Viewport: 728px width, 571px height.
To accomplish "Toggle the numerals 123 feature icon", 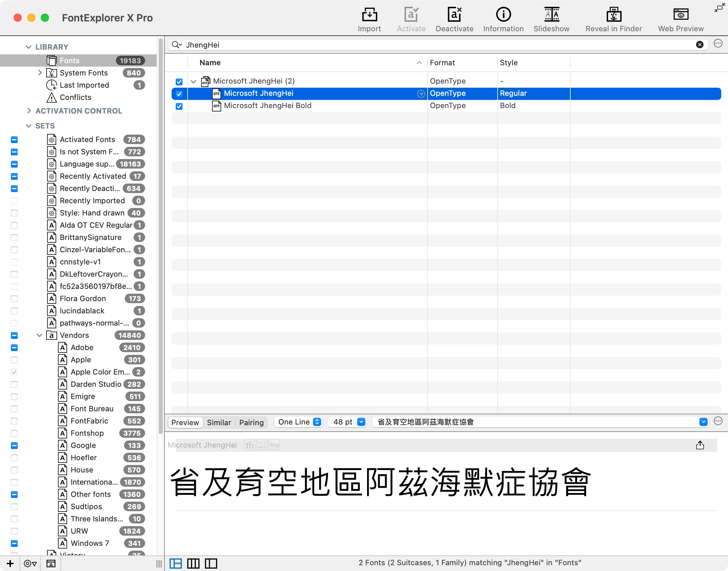I will [x=262, y=445].
